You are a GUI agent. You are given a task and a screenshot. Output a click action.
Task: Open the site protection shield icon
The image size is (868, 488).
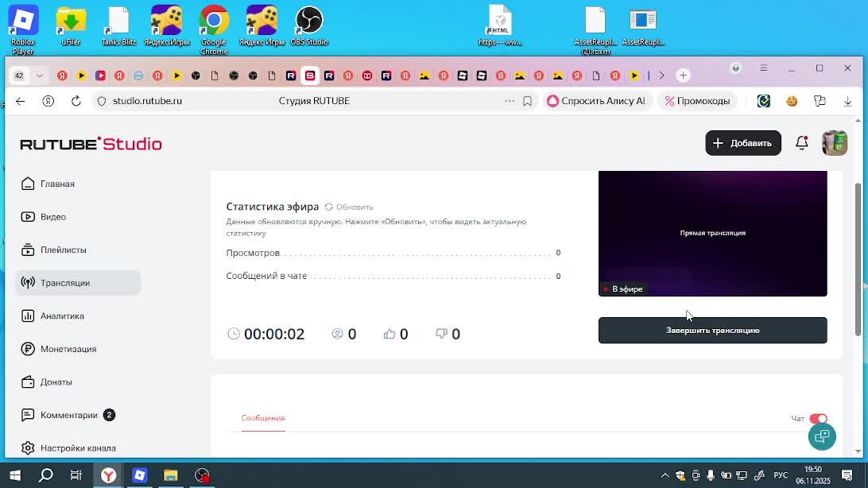[101, 101]
